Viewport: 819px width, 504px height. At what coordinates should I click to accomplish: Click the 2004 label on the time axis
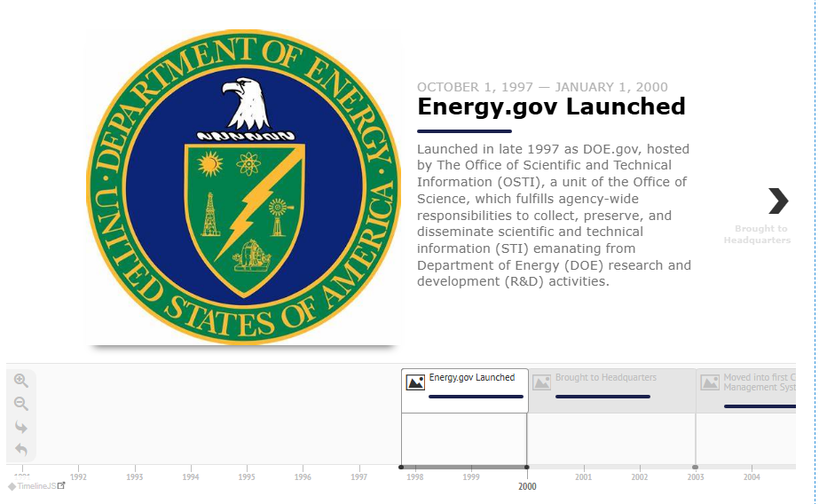coord(752,476)
